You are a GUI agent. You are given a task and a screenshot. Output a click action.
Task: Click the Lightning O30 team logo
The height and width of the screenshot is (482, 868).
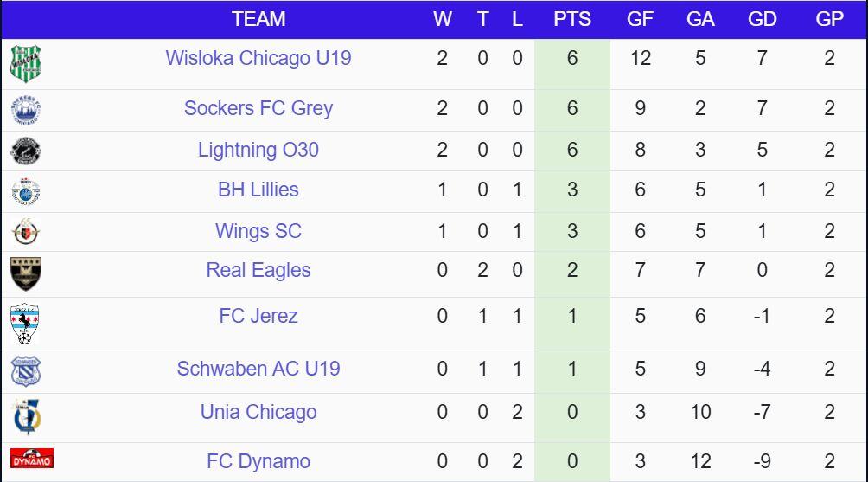tap(26, 151)
